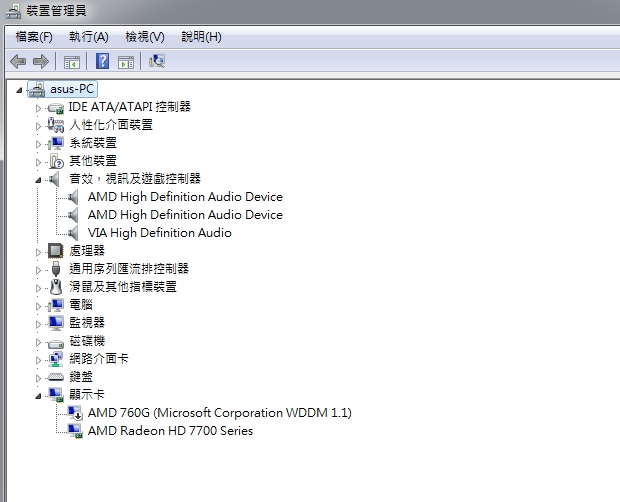Expand 系統裝置 node
The image size is (620, 502).
point(38,144)
